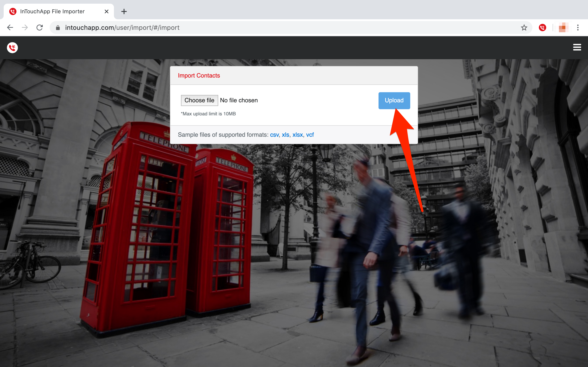Select the InTouchApp File Importer tab
Screen dimensions: 588x367
pyautogui.click(x=52, y=11)
